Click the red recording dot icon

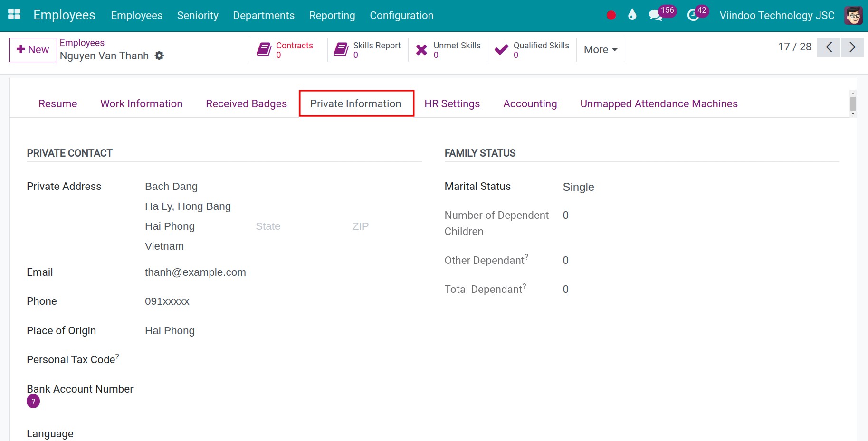(x=611, y=15)
